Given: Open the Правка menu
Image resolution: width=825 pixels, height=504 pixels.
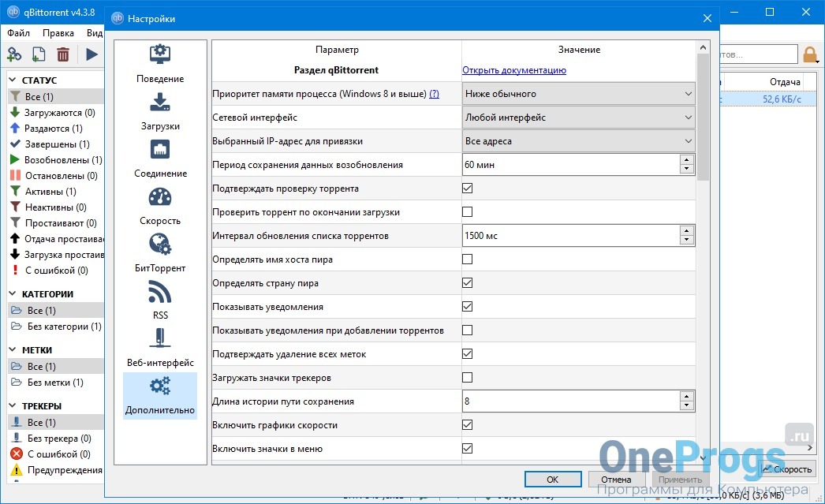Looking at the screenshot, I should [58, 32].
